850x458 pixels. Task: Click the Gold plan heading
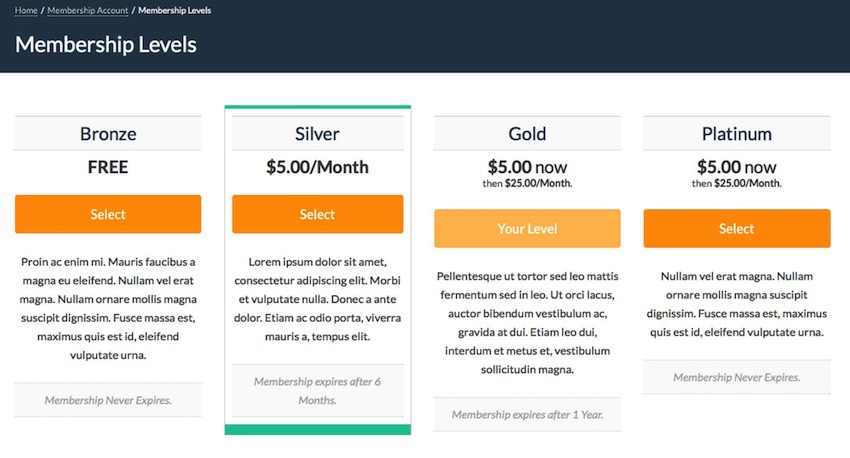pyautogui.click(x=527, y=134)
